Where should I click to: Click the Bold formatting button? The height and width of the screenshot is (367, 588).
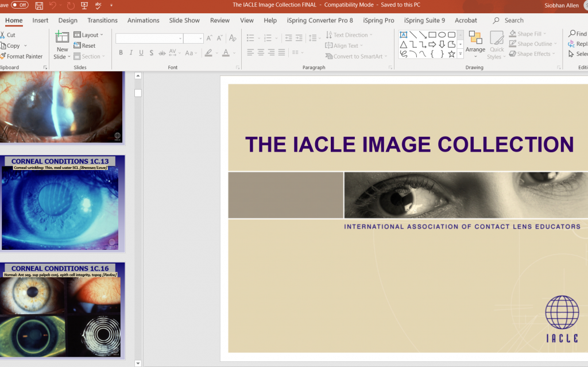121,53
